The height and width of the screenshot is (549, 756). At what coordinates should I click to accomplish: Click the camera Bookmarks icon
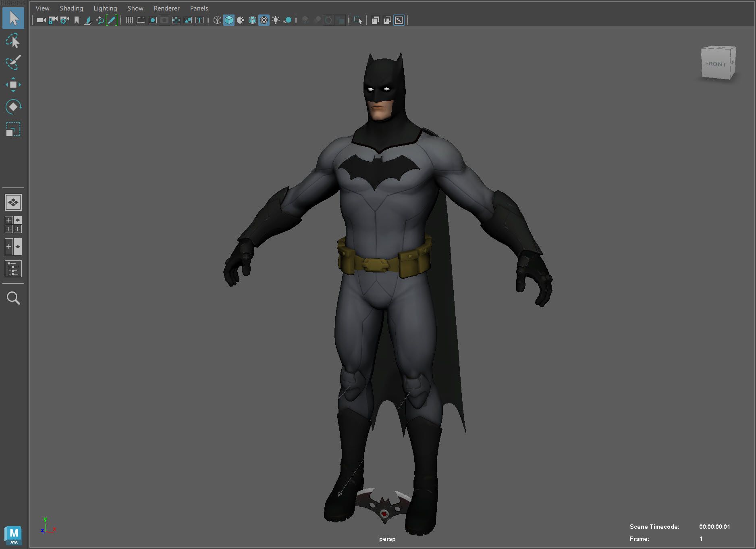76,20
